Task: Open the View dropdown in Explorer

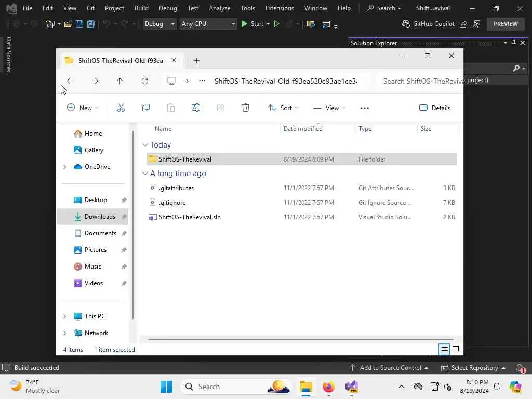Action: (329, 108)
